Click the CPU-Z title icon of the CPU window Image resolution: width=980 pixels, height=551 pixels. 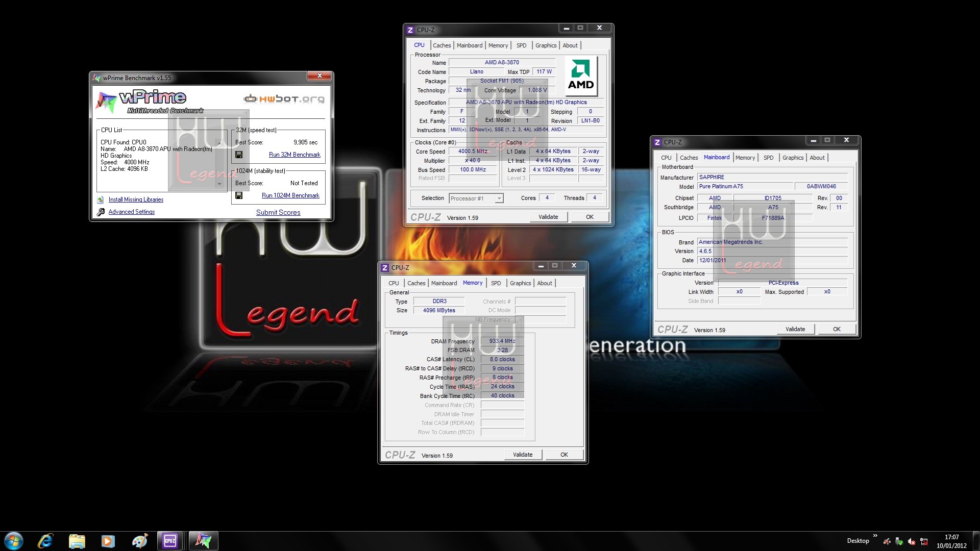pyautogui.click(x=410, y=30)
